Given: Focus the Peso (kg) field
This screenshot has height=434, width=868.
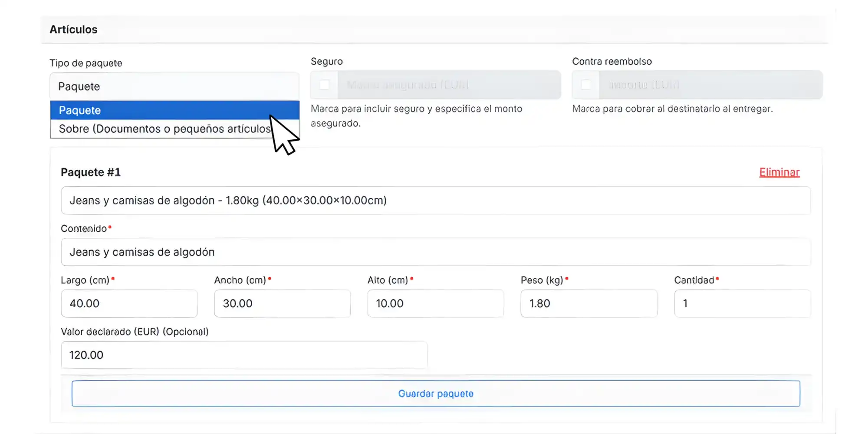Looking at the screenshot, I should (x=589, y=303).
